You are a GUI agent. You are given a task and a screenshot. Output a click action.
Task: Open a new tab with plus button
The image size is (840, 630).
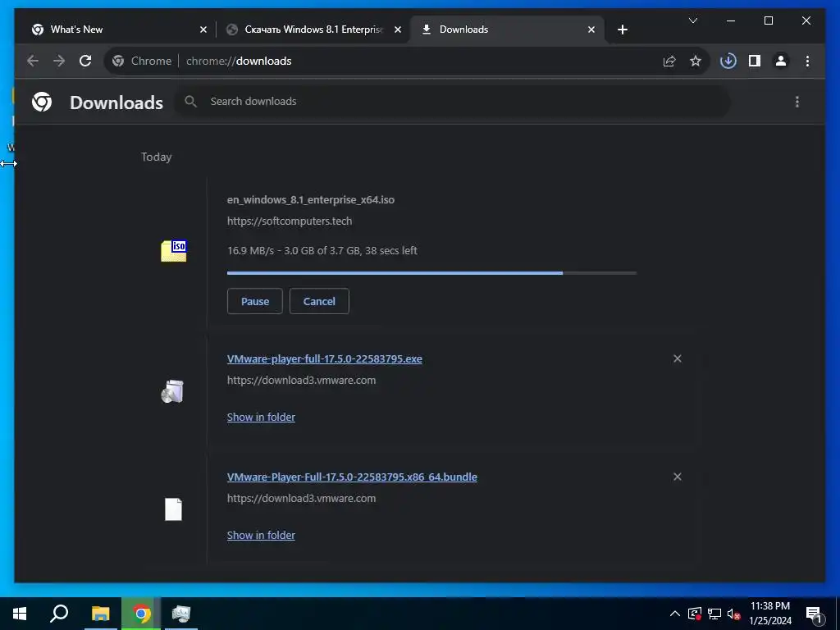[622, 30]
